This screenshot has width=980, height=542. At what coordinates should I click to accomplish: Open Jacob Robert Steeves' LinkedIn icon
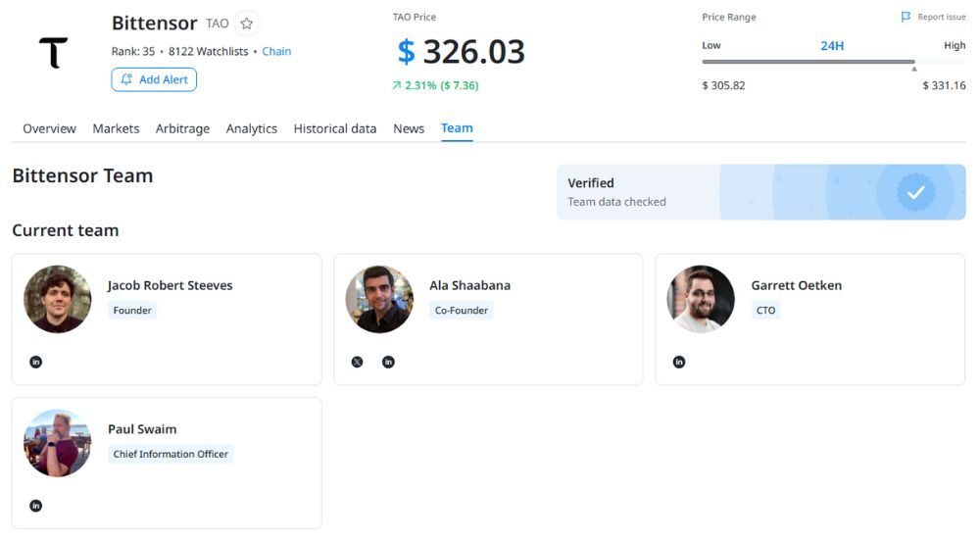[x=36, y=362]
